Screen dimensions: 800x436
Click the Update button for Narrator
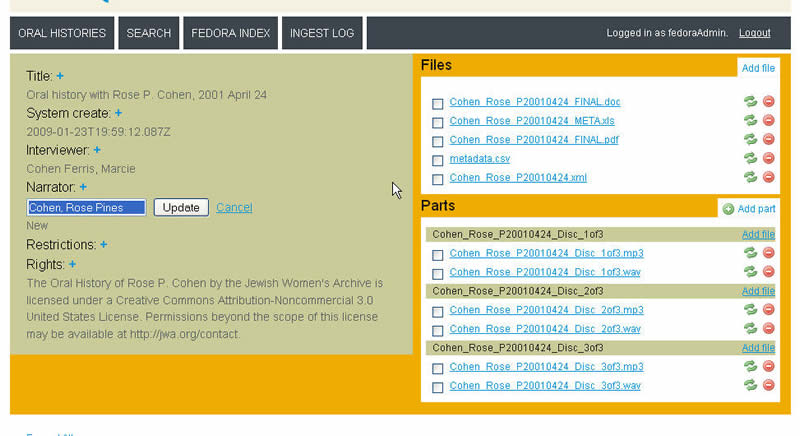(181, 208)
